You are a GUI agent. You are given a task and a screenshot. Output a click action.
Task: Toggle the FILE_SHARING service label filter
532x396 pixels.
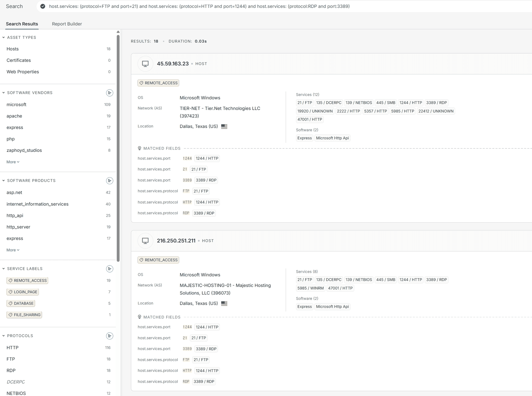[24, 315]
